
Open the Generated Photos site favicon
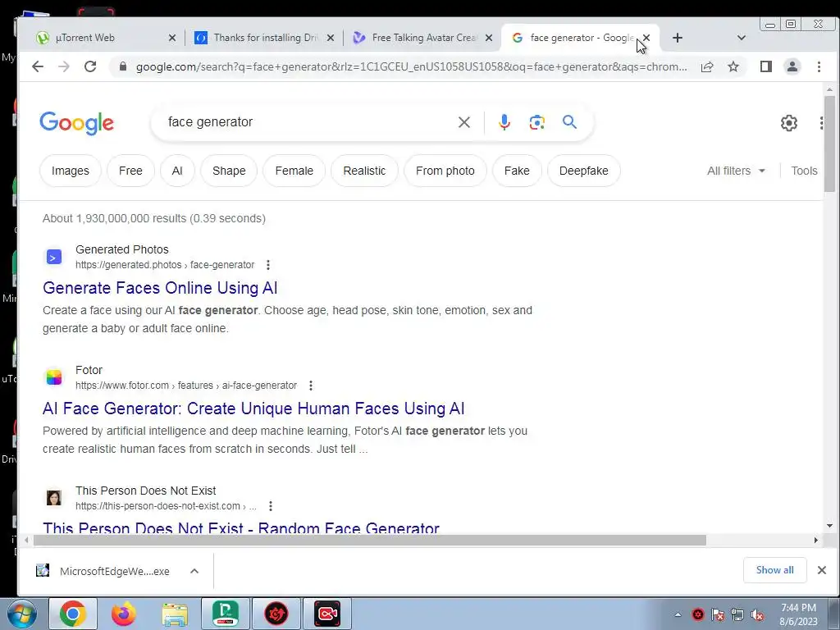53,257
